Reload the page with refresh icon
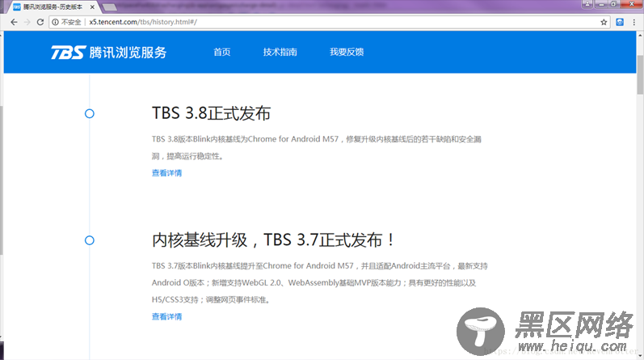Screen dimensions: 644x360 (41, 22)
